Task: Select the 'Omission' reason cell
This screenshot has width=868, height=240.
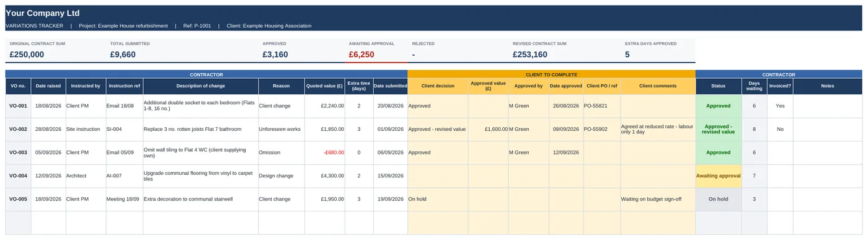Action: click(281, 153)
